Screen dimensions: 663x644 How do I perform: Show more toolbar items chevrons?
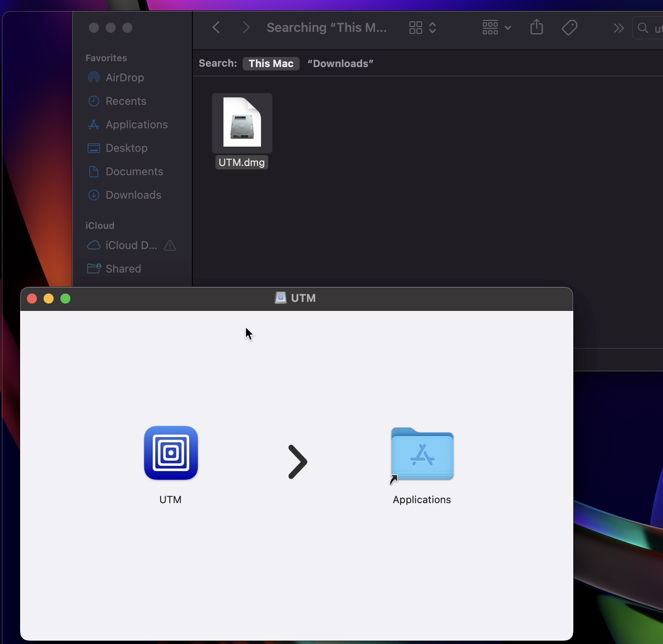tap(619, 28)
